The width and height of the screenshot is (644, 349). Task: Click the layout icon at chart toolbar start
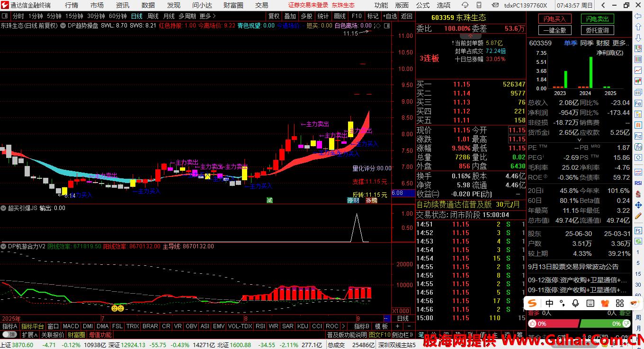click(x=5, y=16)
